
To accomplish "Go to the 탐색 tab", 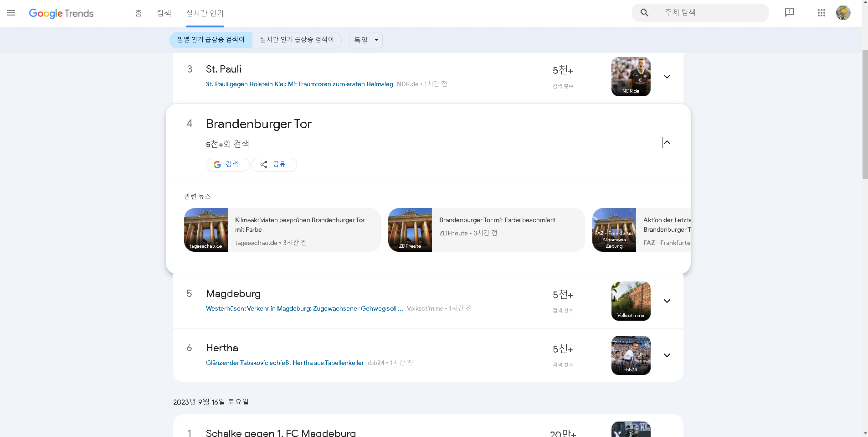I will coord(164,13).
